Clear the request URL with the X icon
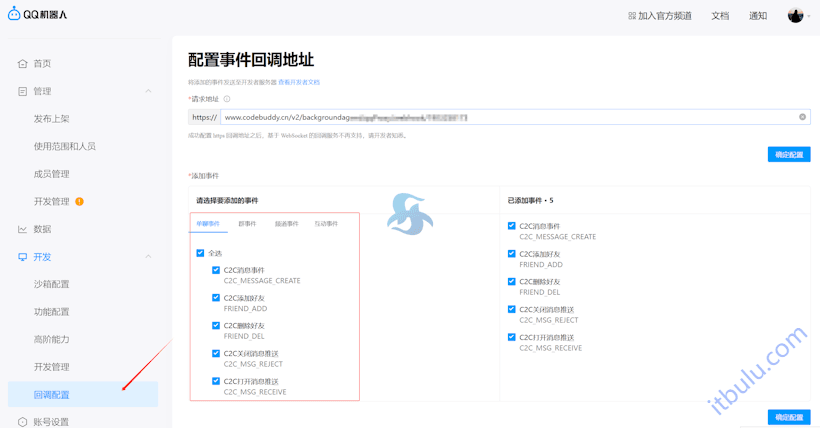The height and width of the screenshot is (428, 820). [x=802, y=117]
